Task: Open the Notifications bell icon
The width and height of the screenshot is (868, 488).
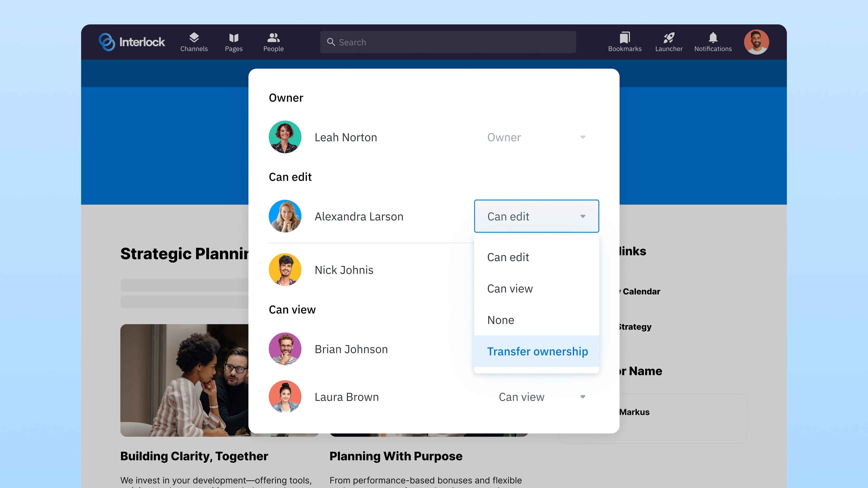Action: pyautogui.click(x=713, y=37)
